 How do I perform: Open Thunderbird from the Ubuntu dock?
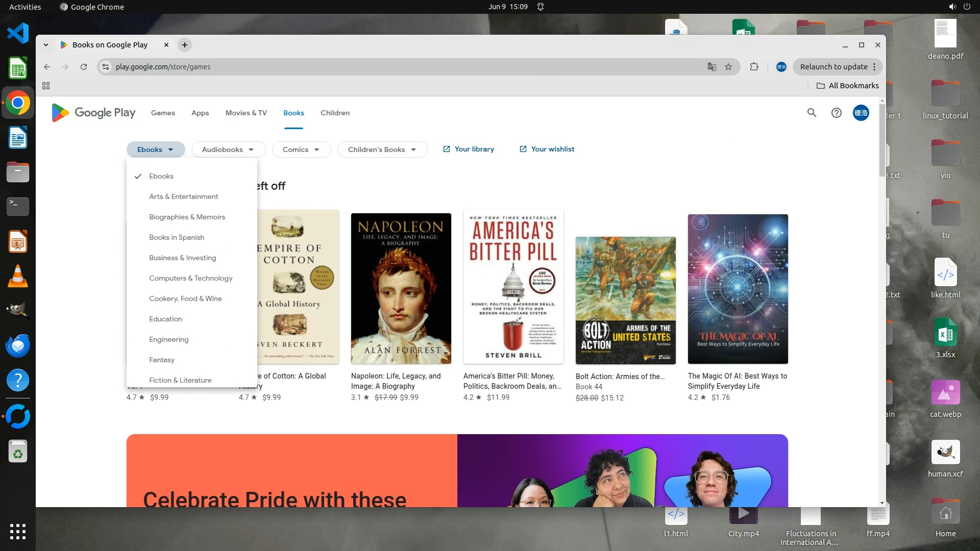pos(18,345)
